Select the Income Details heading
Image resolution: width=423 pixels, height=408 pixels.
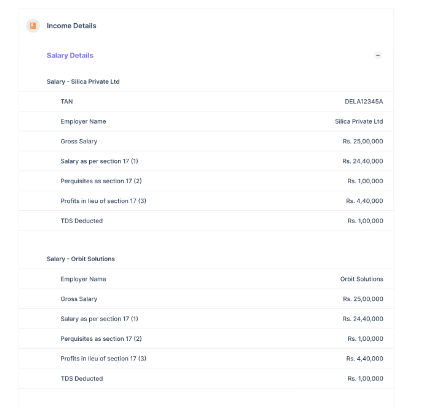click(71, 26)
